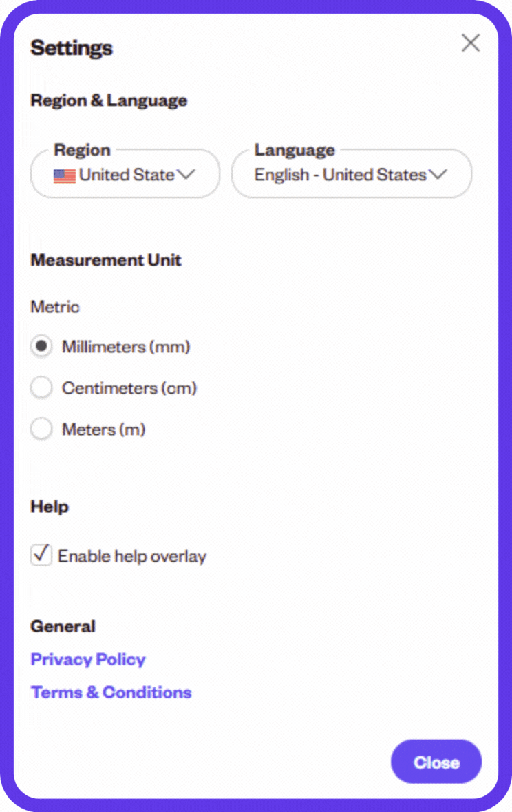Open the Privacy Policy link
512x812 pixels.
pos(88,659)
